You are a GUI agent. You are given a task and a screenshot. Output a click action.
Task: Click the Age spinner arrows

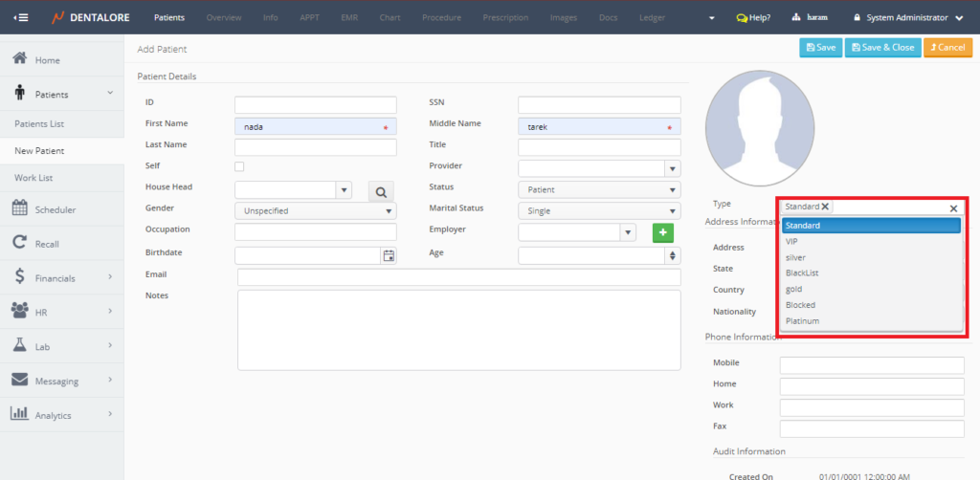673,255
